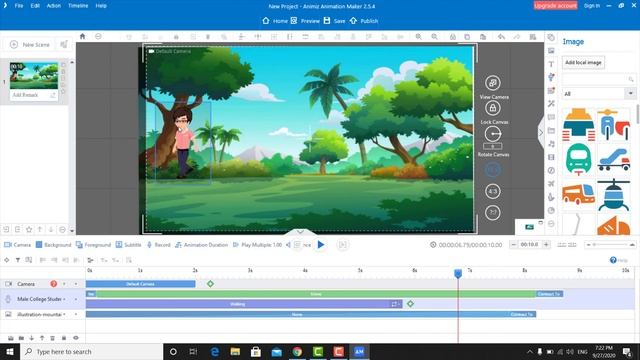Add a Camera using the timeline Camera button
640x360 pixels.
pos(18,245)
